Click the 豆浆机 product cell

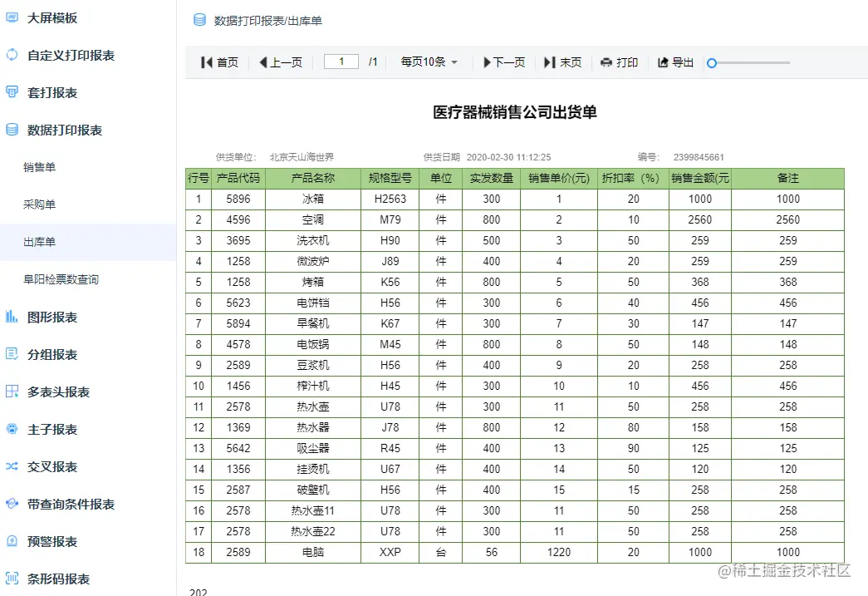point(313,365)
